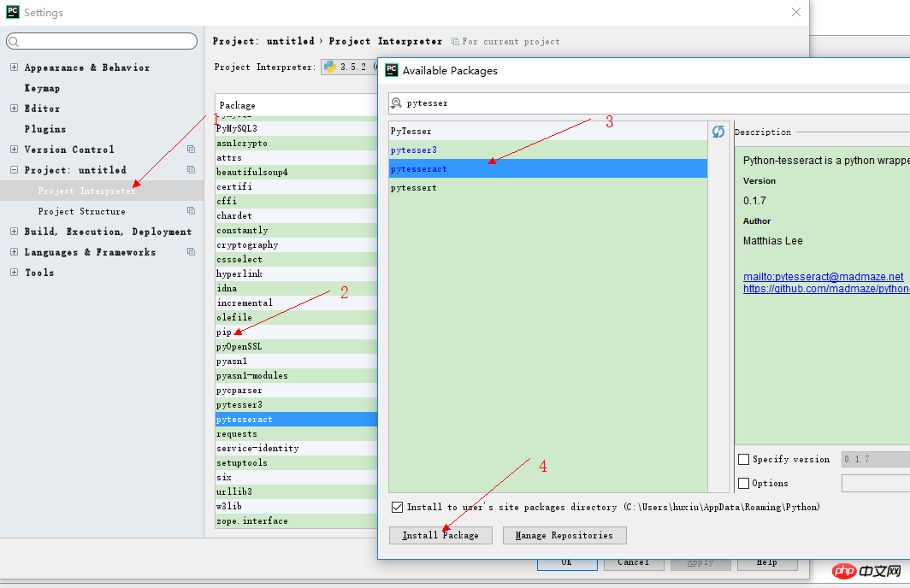Image resolution: width=910 pixels, height=588 pixels.
Task: Expand the Editor settings node
Action: (x=14, y=109)
